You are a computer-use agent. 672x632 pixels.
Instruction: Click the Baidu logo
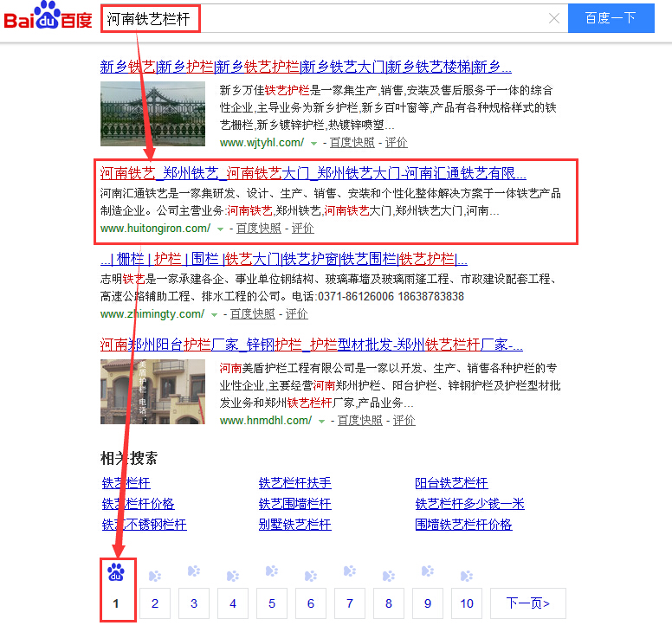coord(48,16)
